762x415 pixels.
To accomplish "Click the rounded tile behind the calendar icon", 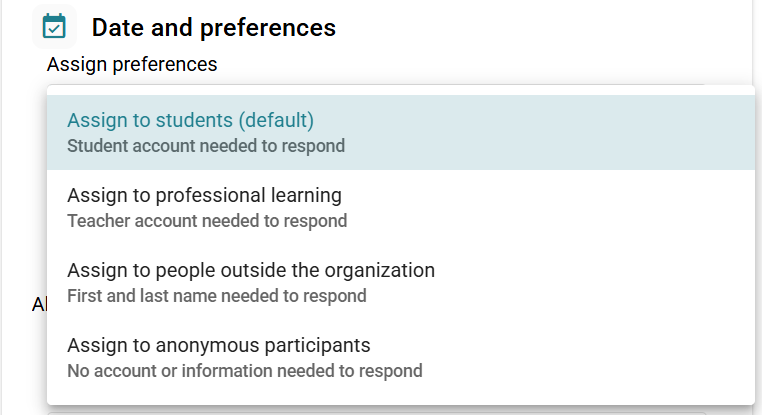I will point(54,26).
